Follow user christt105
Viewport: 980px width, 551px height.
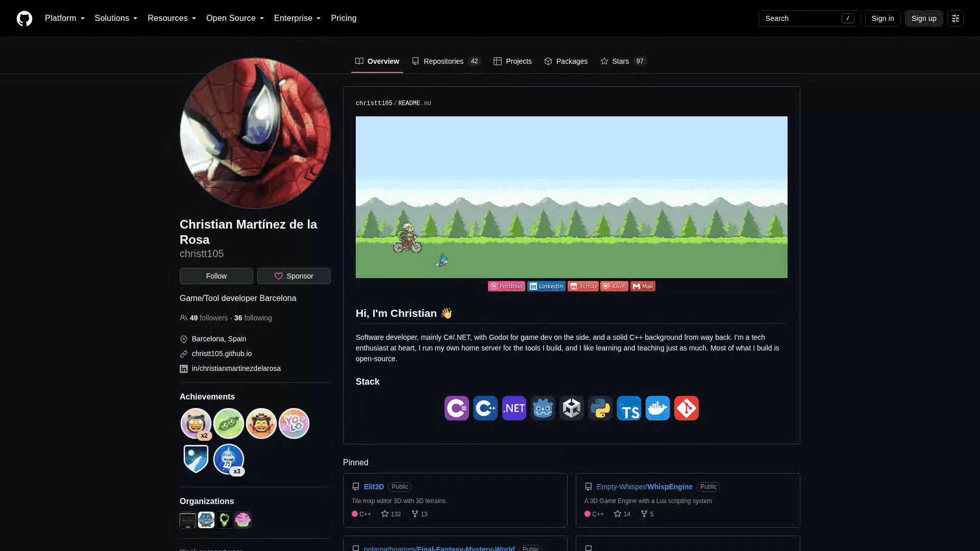tap(216, 276)
